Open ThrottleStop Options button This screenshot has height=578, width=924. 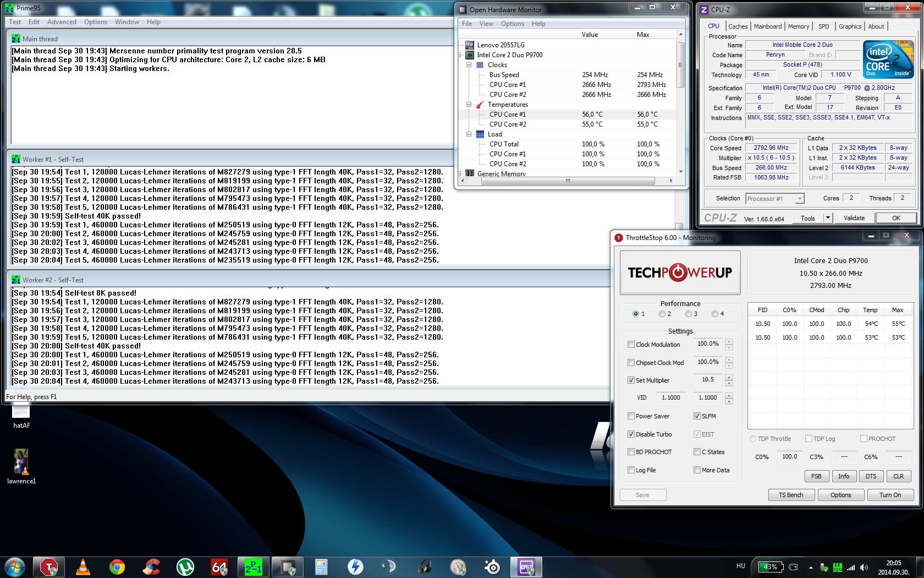pos(840,495)
